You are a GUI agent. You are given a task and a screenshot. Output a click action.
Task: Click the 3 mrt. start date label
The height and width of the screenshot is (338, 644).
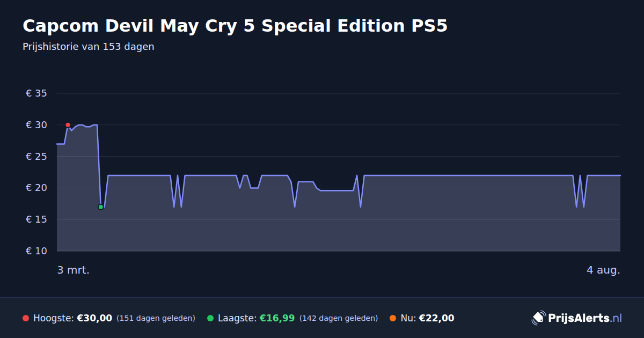(x=74, y=270)
